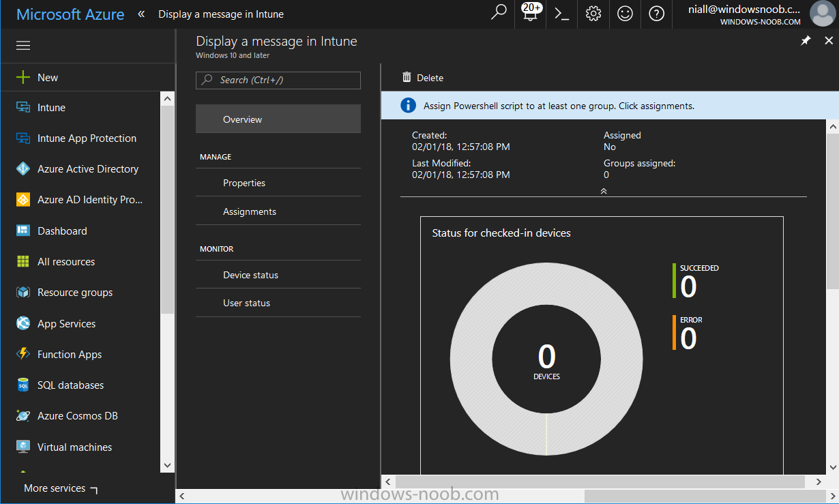The image size is (839, 504).
Task: Click the ERROR count legend
Action: pyautogui.click(x=688, y=333)
